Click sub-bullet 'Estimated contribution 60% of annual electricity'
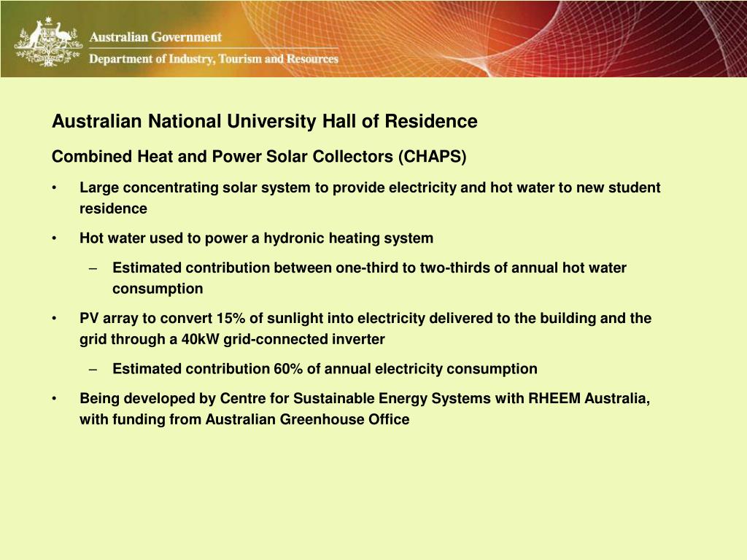747x560 pixels. pyautogui.click(x=325, y=369)
